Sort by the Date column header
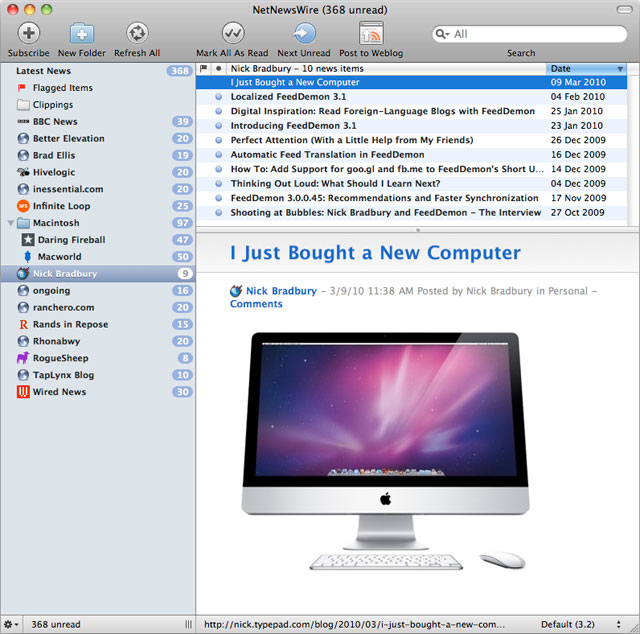This screenshot has width=640, height=634. (586, 69)
